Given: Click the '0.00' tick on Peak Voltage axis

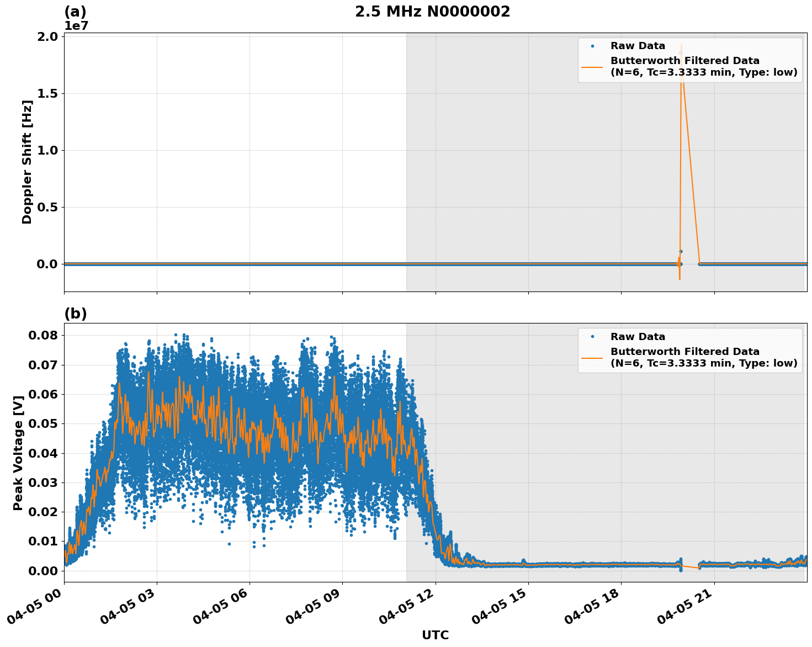Looking at the screenshot, I should tap(43, 571).
